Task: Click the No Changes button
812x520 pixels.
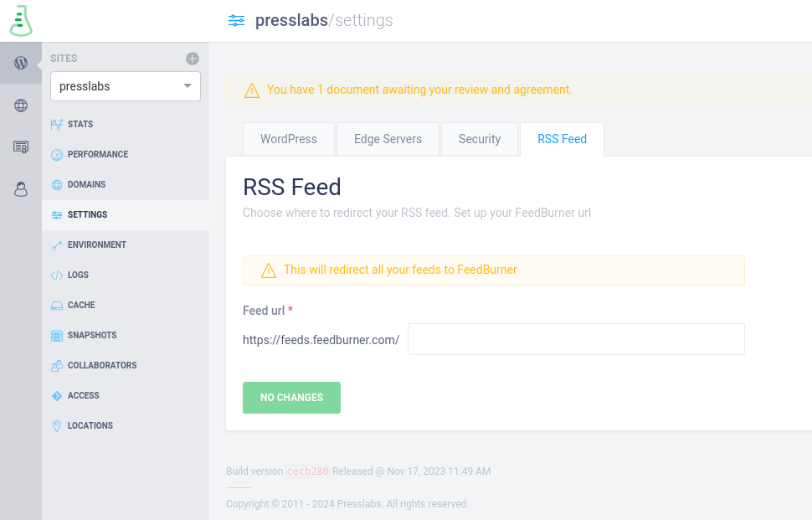Action: [291, 398]
